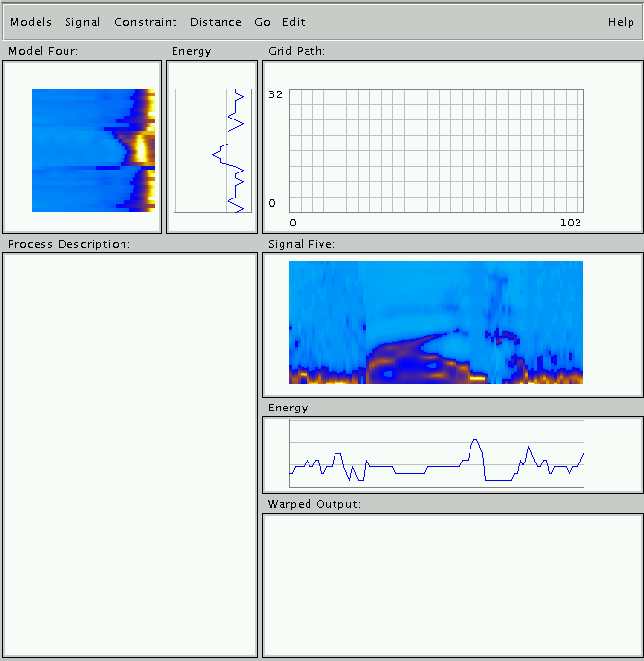644x661 pixels.
Task: Click the Process Description panel title
Action: pos(68,245)
